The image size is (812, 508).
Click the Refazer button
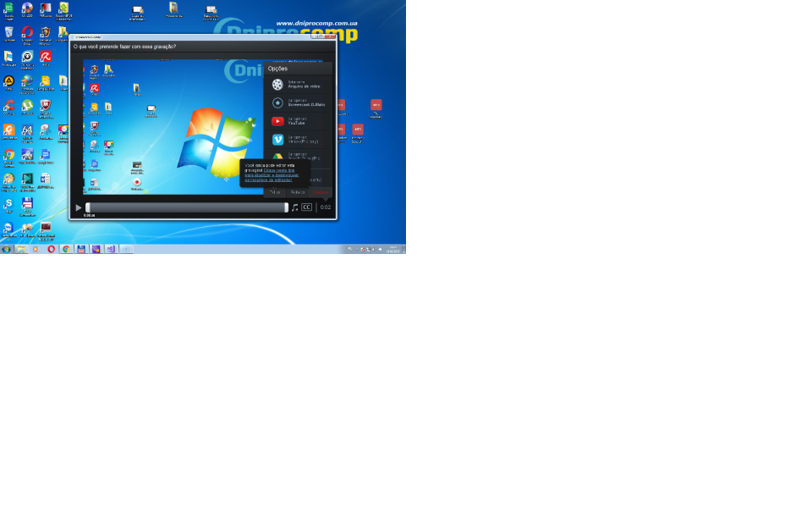coord(298,192)
